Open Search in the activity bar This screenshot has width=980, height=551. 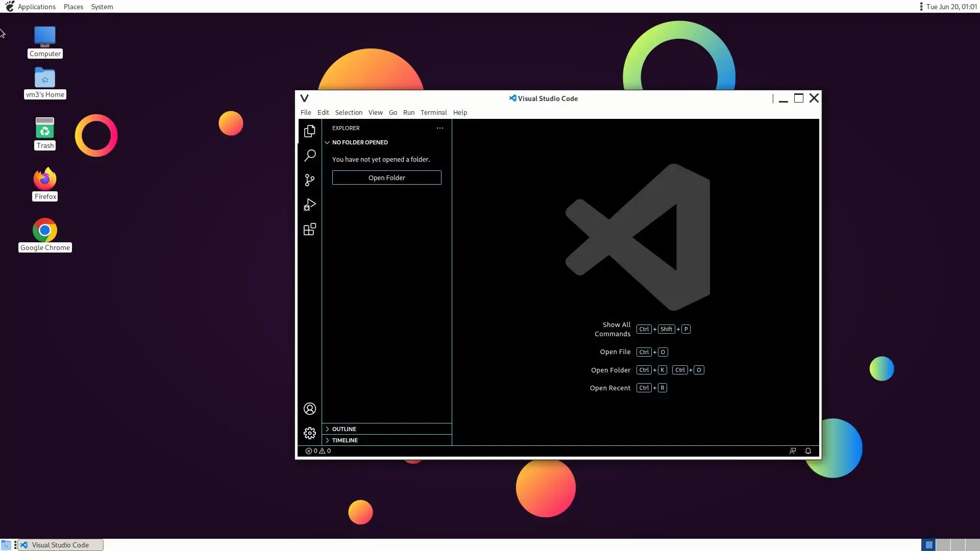309,156
